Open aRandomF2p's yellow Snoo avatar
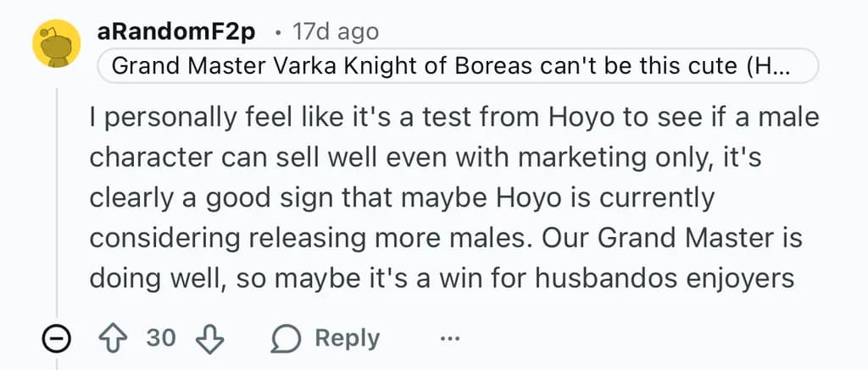Image resolution: width=868 pixels, height=370 pixels. coord(57,44)
